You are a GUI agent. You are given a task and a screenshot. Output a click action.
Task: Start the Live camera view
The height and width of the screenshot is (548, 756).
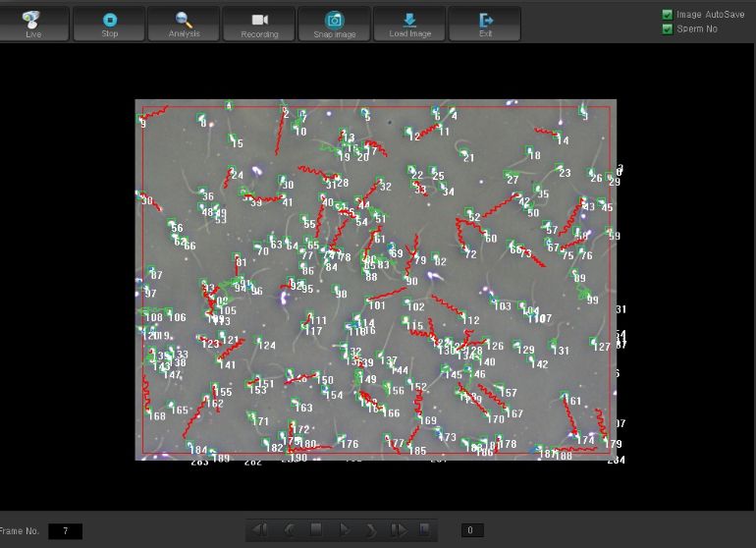(34, 24)
